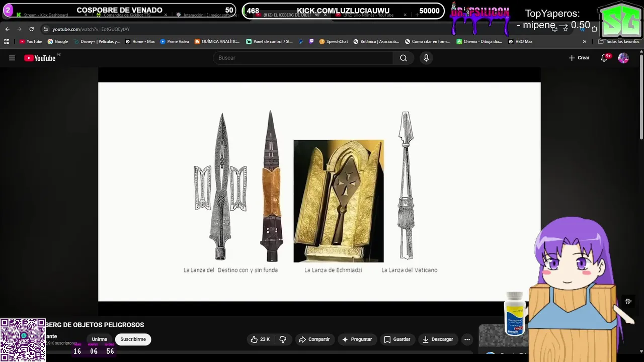Start voice search with the microphone icon
This screenshot has height=362, width=644.
pyautogui.click(x=426, y=58)
